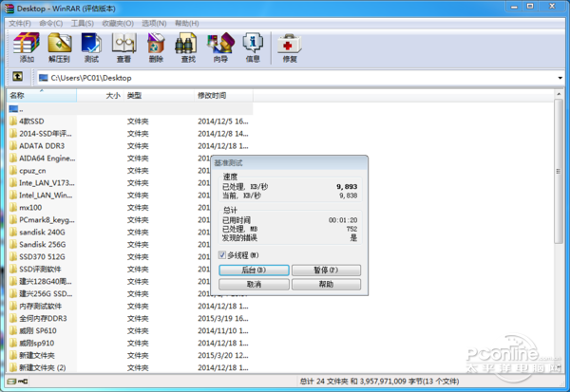Image resolution: width=570 pixels, height=392 pixels.
Task: Click the file list vertical scrollbar thumb
Action: [559, 171]
